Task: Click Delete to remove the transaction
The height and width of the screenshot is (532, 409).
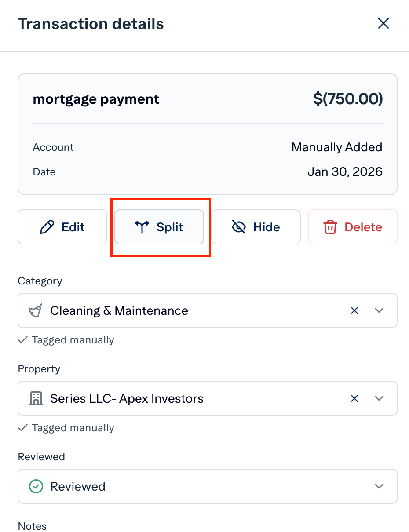Action: pos(352,227)
